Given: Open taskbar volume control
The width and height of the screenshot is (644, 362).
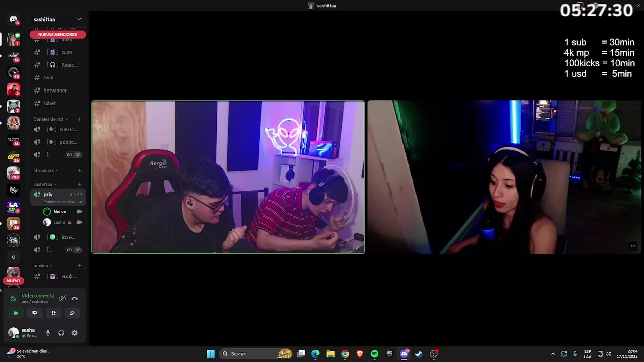Looking at the screenshot, I should coord(608,354).
